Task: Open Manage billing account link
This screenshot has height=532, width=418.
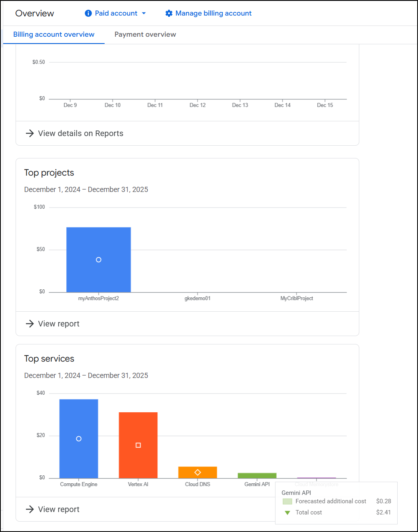Action: pos(213,13)
